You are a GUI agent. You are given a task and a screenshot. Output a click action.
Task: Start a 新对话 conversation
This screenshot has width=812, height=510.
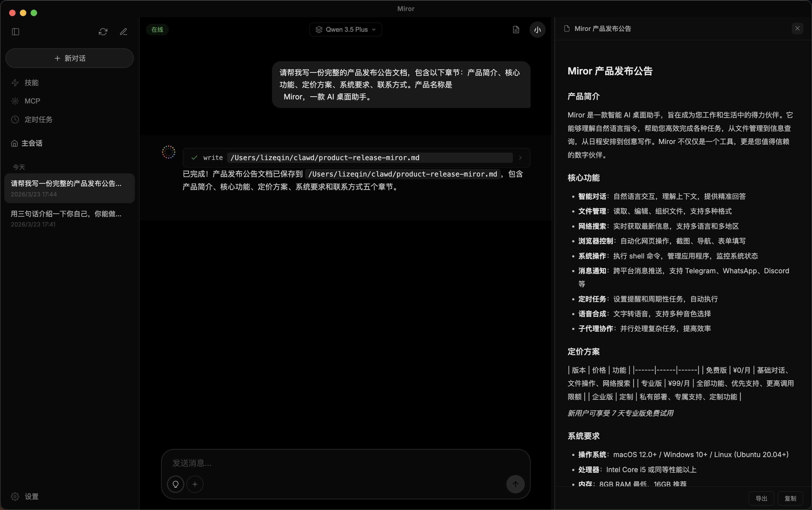[69, 58]
